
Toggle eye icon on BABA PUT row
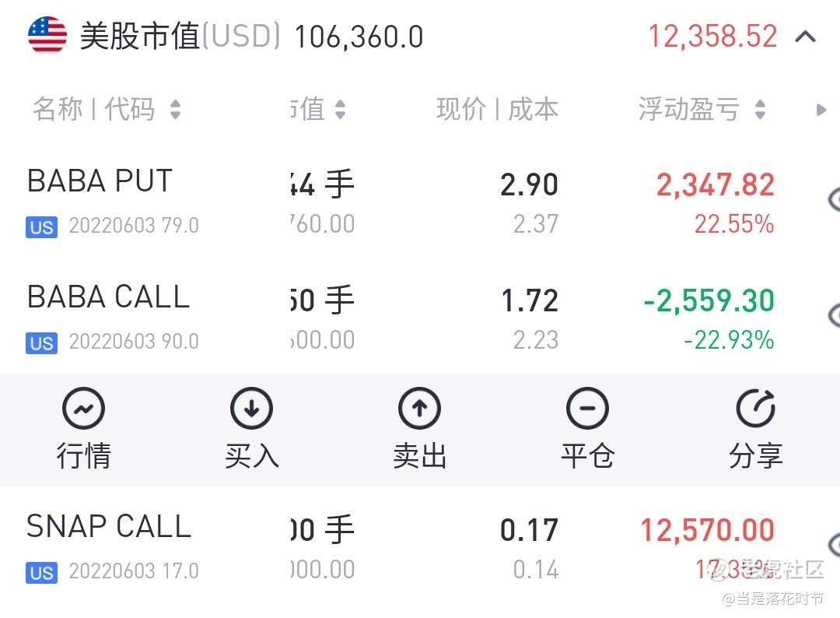[834, 199]
